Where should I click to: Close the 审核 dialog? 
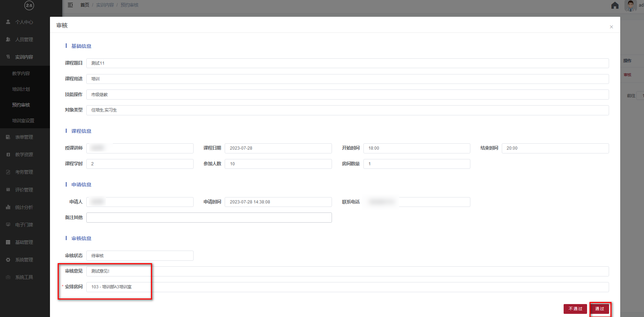[x=611, y=27]
